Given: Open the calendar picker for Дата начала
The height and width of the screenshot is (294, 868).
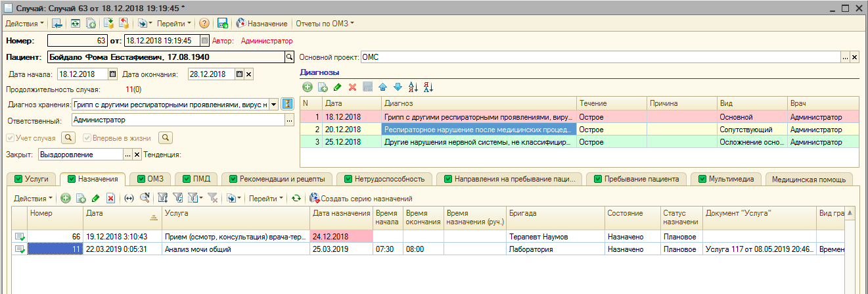Looking at the screenshot, I should point(112,74).
